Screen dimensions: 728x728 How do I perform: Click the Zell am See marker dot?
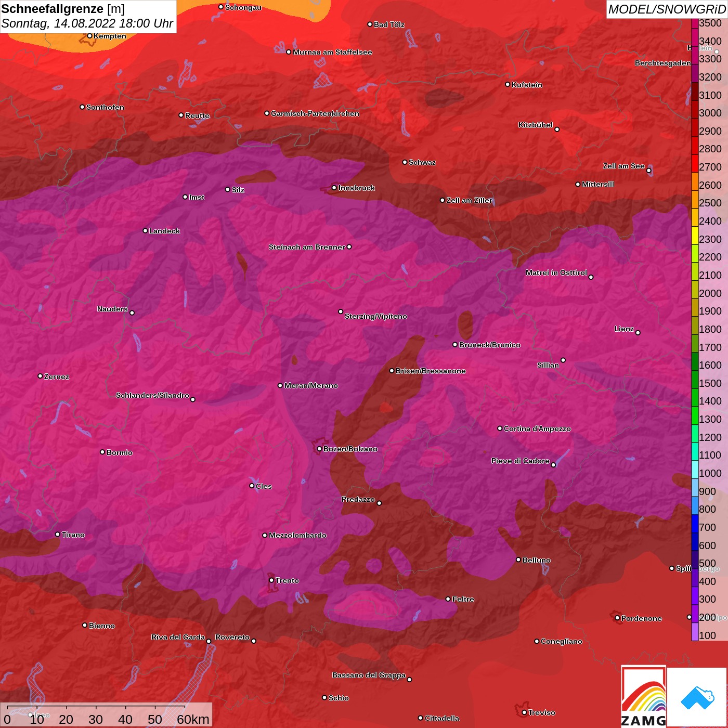pos(648,171)
